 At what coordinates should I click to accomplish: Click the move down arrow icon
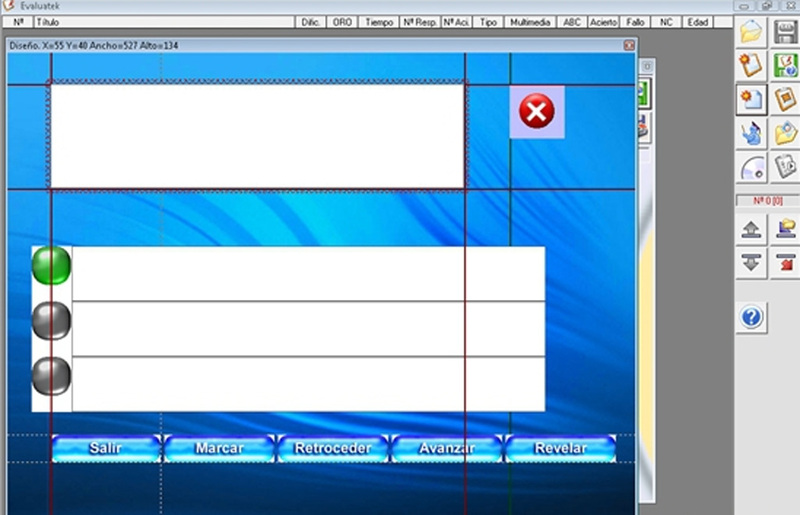[x=752, y=264]
